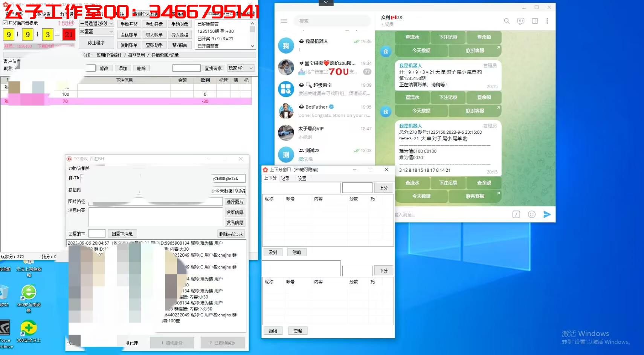
Task: Open the BotFather chat avatar
Action: click(x=286, y=111)
